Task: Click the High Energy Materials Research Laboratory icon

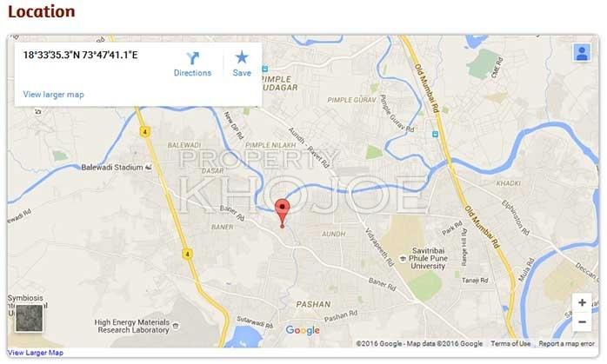Action: click(x=176, y=326)
